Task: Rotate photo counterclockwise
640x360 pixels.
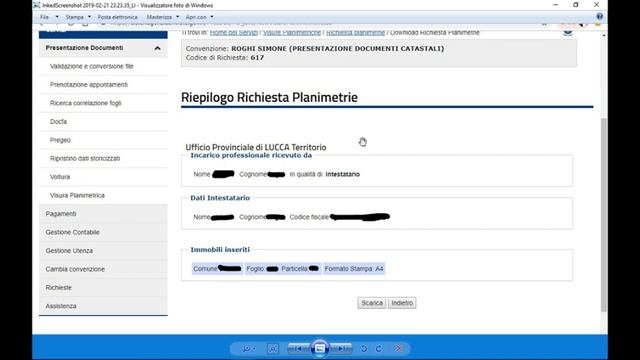Action: (364, 349)
